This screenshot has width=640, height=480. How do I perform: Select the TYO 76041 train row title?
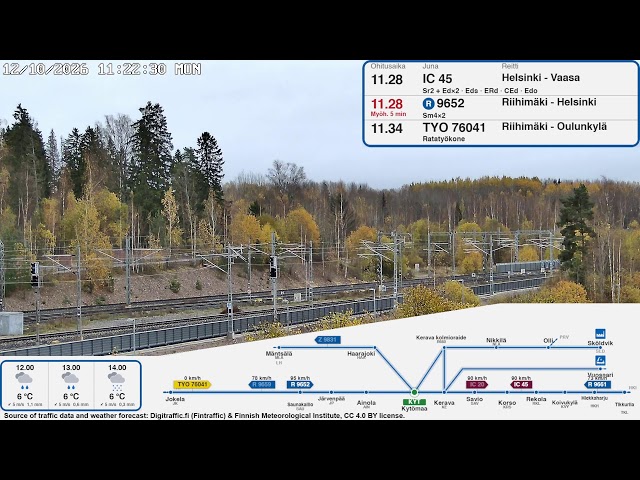click(x=454, y=128)
